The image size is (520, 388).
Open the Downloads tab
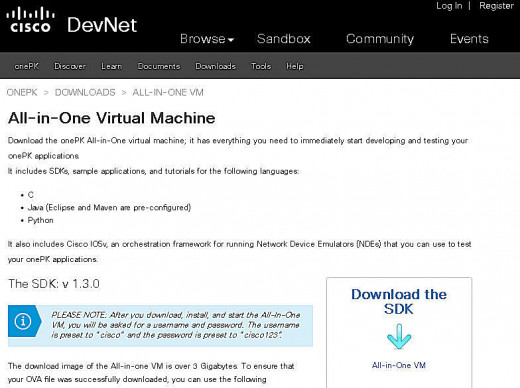(x=216, y=66)
